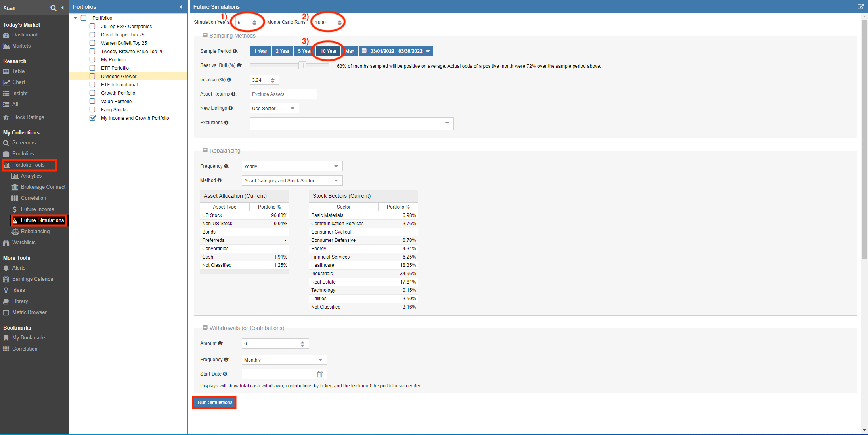
Task: Choose the Max sample period option
Action: pos(350,51)
